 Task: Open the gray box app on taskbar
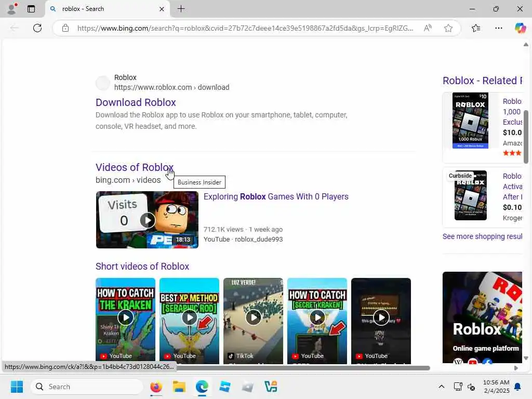[x=248, y=387]
